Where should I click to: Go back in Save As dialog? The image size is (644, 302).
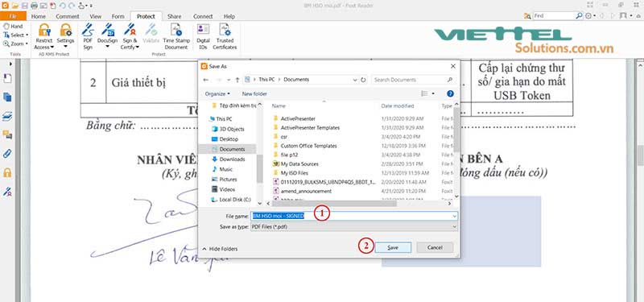[x=206, y=80]
